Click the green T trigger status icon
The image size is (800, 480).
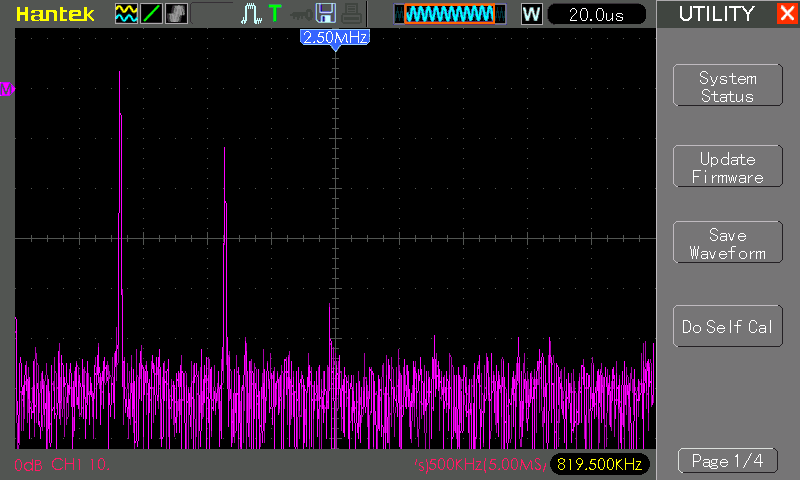pyautogui.click(x=274, y=14)
